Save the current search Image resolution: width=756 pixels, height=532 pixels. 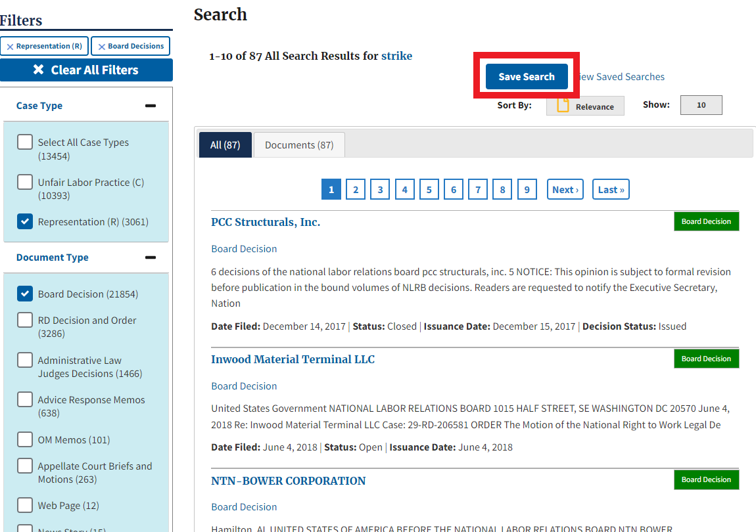527,77
